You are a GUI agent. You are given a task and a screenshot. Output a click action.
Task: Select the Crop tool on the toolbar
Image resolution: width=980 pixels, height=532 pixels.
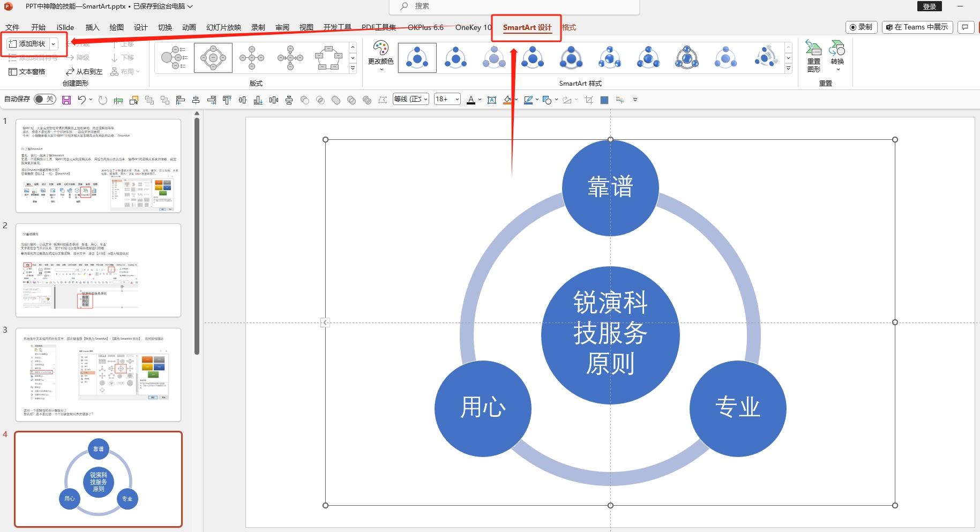pyautogui.click(x=588, y=100)
